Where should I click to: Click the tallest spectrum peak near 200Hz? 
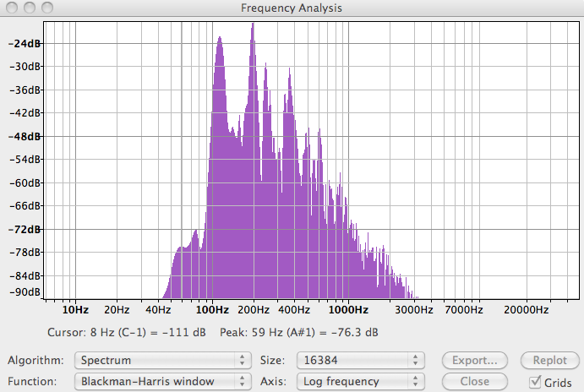tap(252, 27)
